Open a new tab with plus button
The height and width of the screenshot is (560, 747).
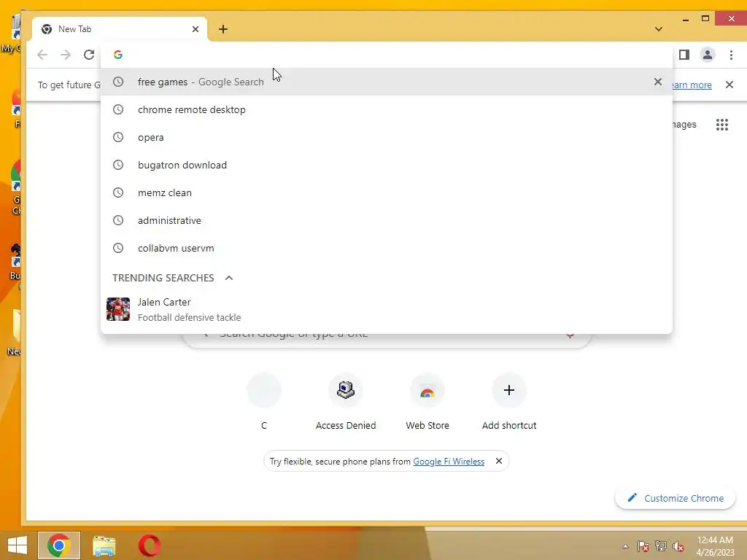[223, 29]
